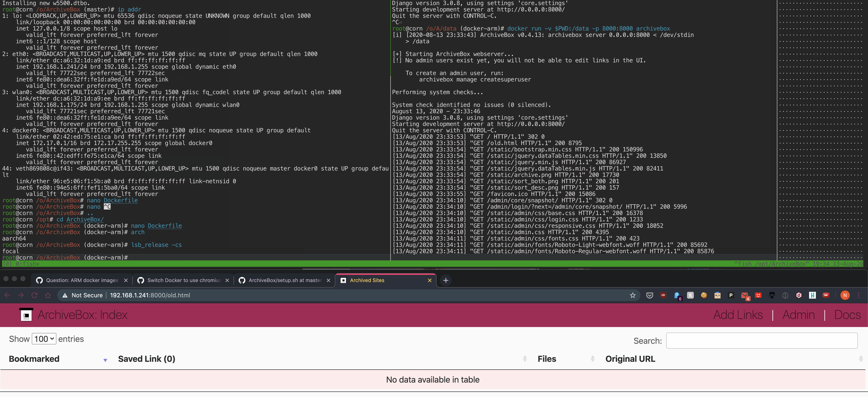Click the Pocket extension icon

[x=649, y=295]
